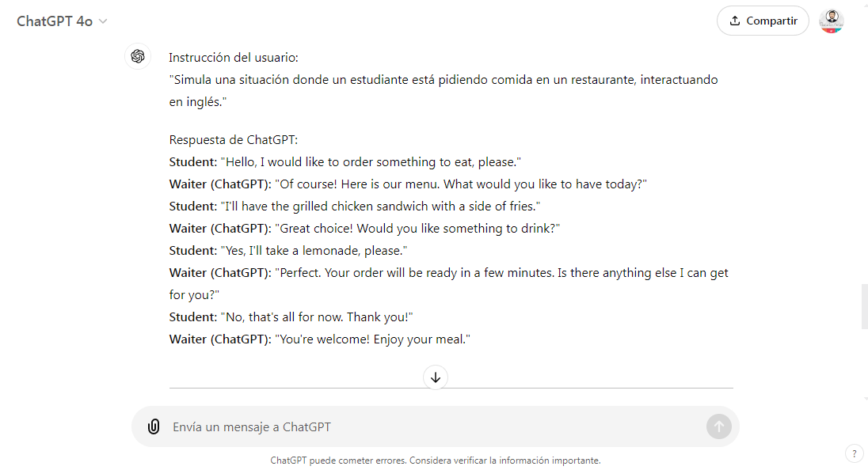Click the ChatGPT logo beside the response
Screen dimensions: 868x470
(138, 56)
